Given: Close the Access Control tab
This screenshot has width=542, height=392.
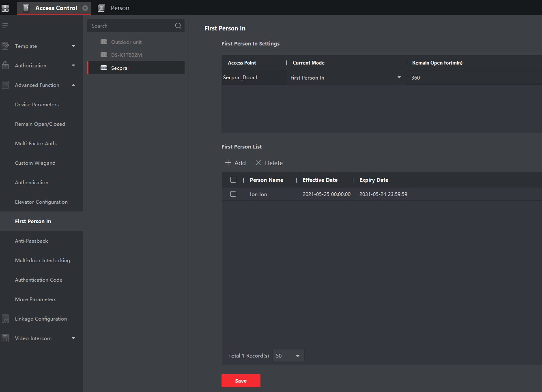Looking at the screenshot, I should tap(85, 8).
